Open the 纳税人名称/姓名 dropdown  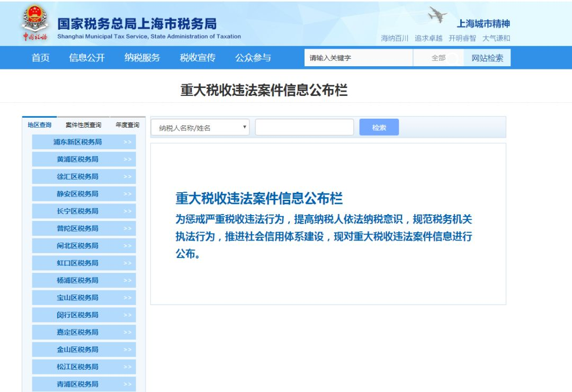tap(200, 127)
